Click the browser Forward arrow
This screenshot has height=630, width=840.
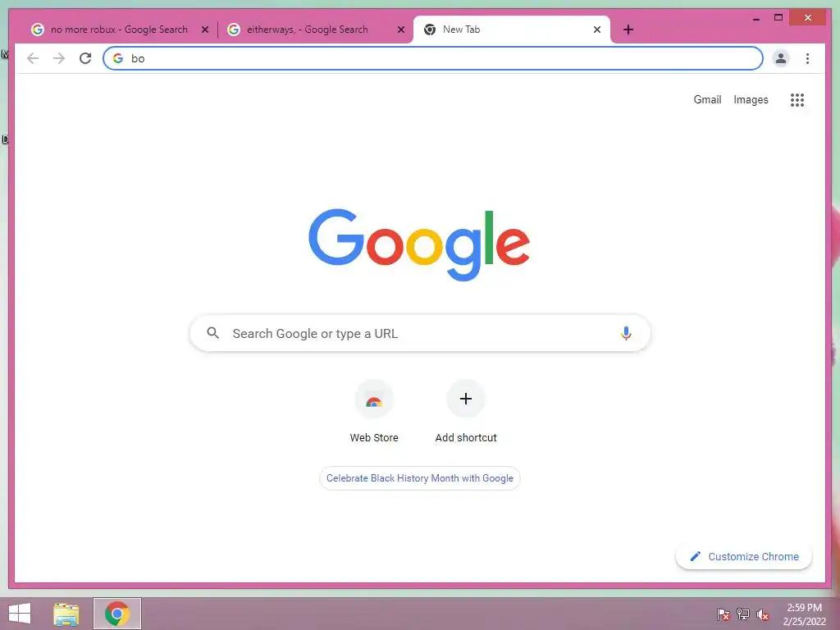coord(59,58)
